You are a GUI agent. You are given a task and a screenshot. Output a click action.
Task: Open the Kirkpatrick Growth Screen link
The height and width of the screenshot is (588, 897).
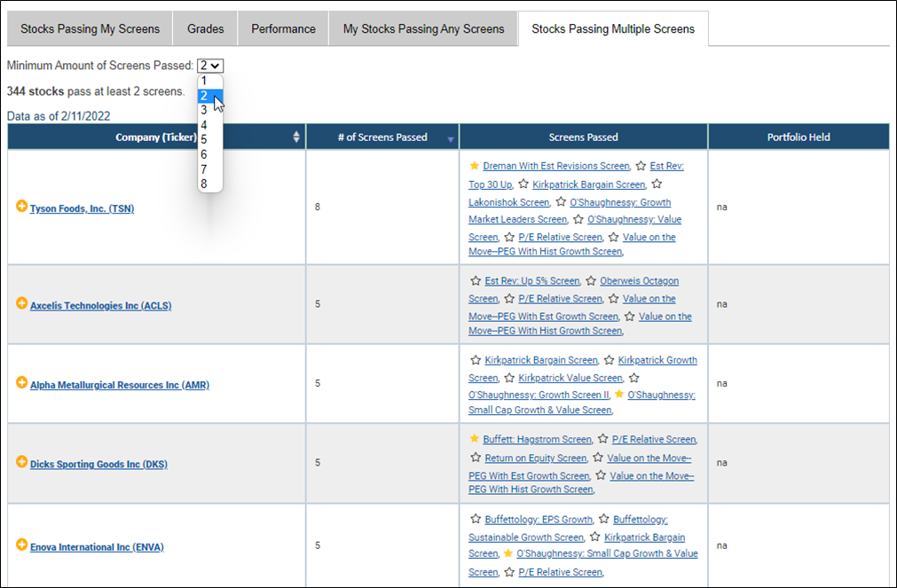point(657,361)
